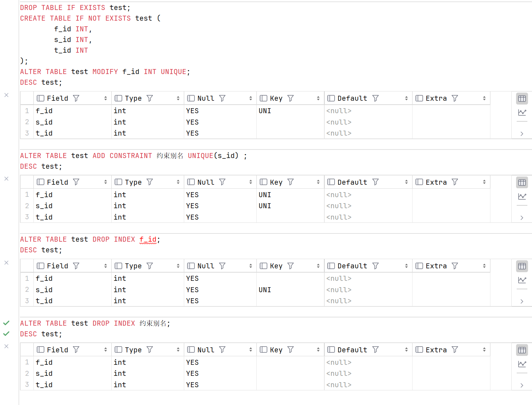Filter the Default column in second table
Image resolution: width=532 pixels, height=405 pixels.
point(376,182)
